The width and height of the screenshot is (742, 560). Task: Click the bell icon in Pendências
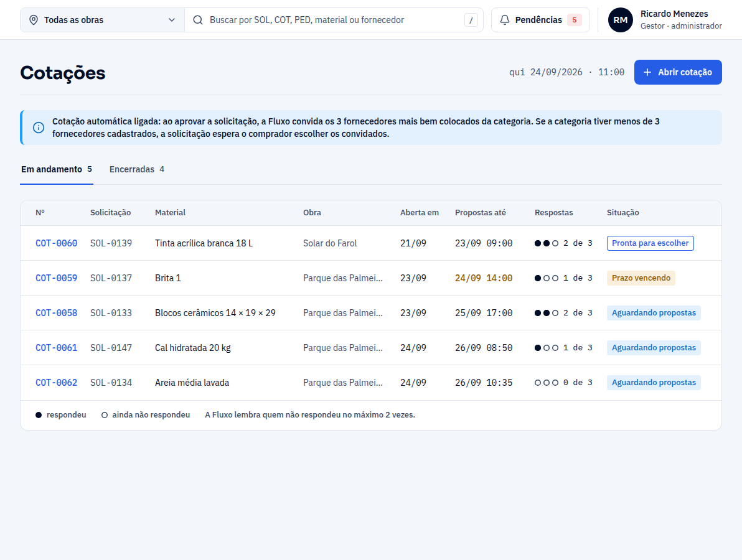pyautogui.click(x=504, y=20)
